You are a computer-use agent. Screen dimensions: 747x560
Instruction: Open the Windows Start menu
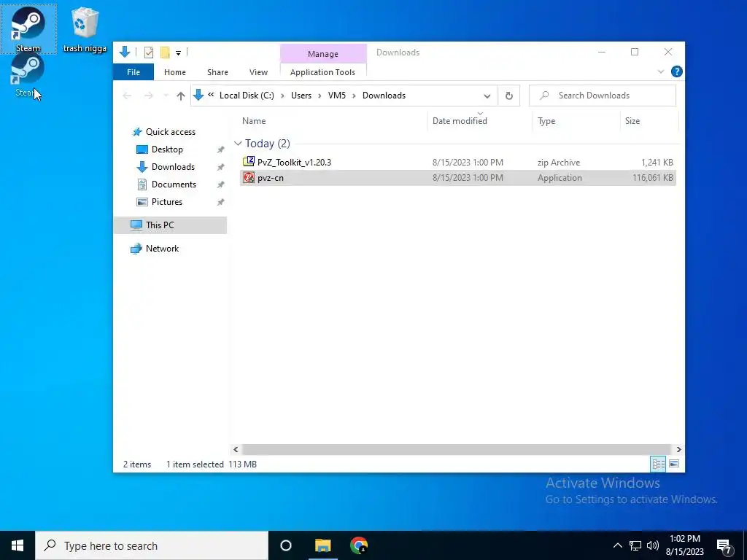tap(18, 545)
